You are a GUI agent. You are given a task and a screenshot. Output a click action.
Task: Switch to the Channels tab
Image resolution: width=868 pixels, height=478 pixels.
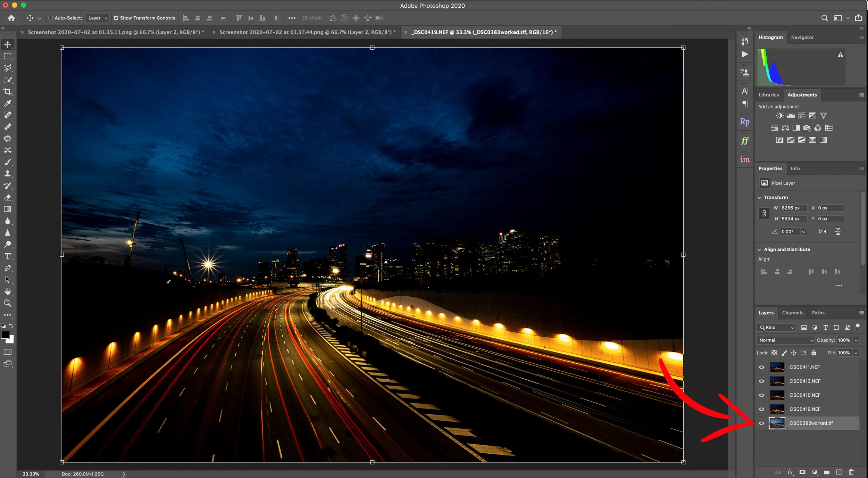(793, 313)
